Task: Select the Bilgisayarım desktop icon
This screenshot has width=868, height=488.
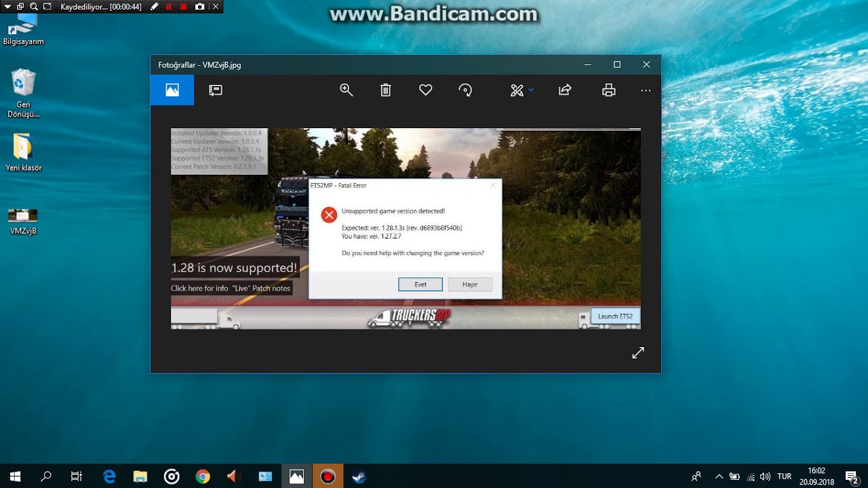Action: pyautogui.click(x=23, y=28)
